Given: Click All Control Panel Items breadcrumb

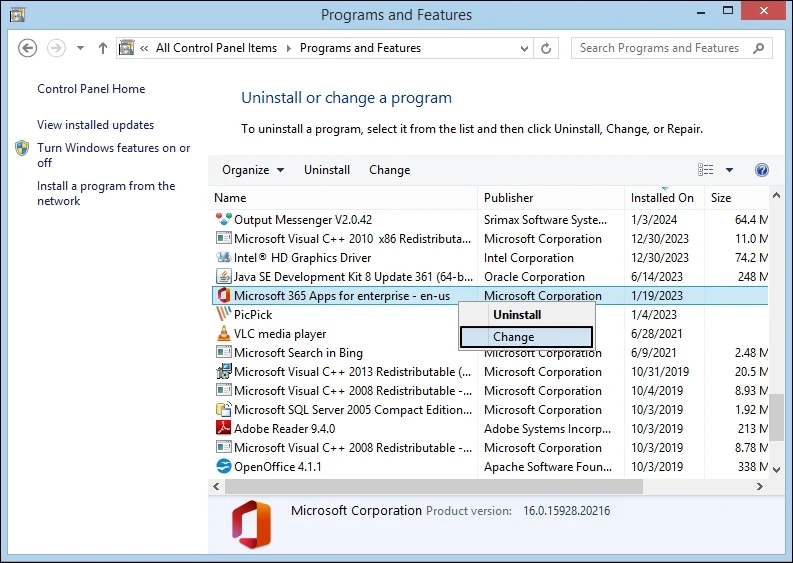Looking at the screenshot, I should pyautogui.click(x=216, y=48).
